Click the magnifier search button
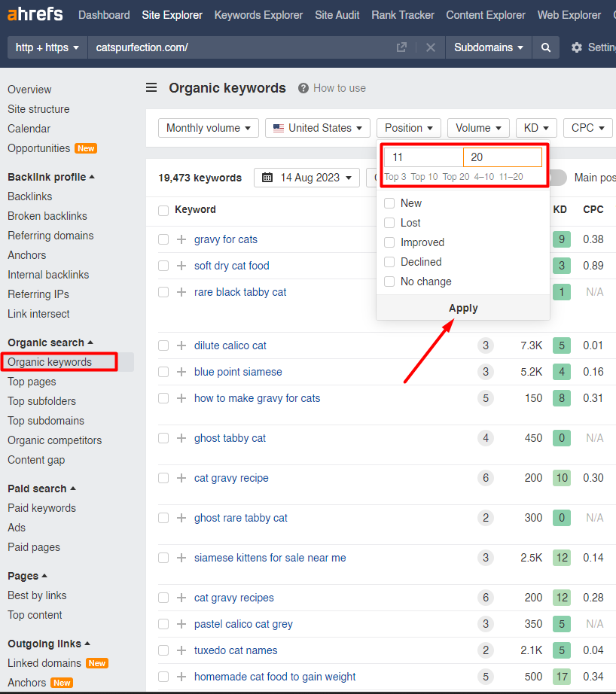This screenshot has width=616, height=694. click(545, 47)
